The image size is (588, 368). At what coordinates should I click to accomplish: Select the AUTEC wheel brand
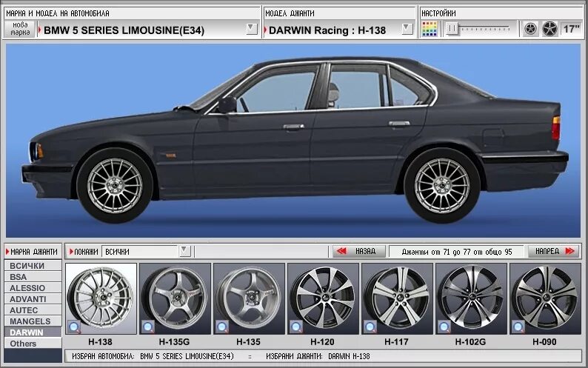point(33,310)
